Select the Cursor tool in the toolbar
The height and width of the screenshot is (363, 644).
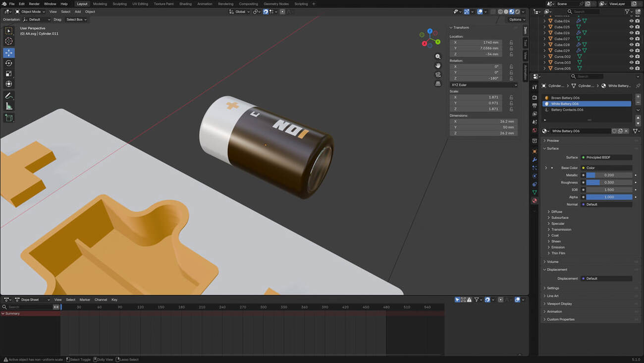9,42
